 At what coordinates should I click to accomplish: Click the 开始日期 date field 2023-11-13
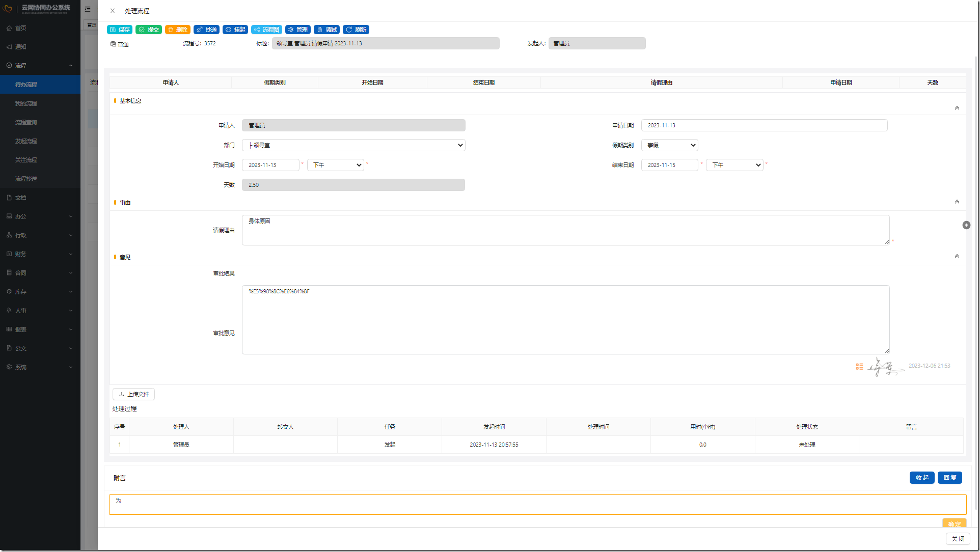click(x=270, y=165)
